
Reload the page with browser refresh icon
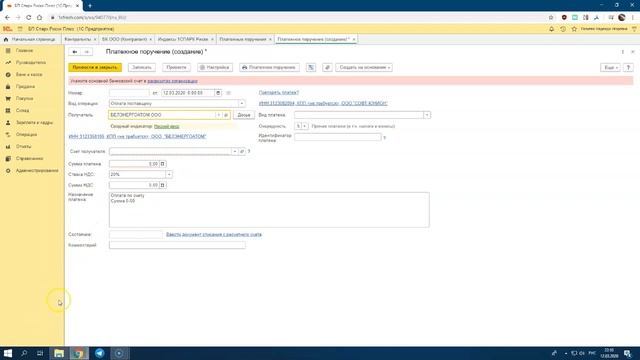click(x=29, y=18)
